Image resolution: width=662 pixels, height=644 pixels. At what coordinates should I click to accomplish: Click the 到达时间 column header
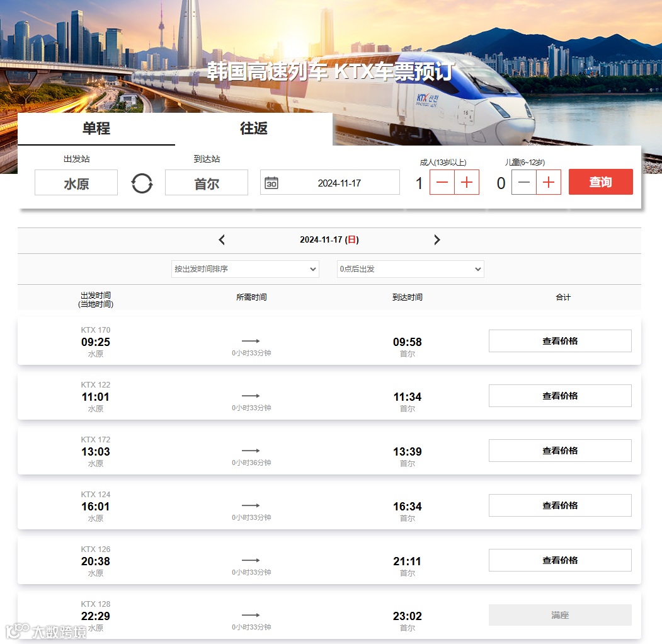tap(408, 297)
